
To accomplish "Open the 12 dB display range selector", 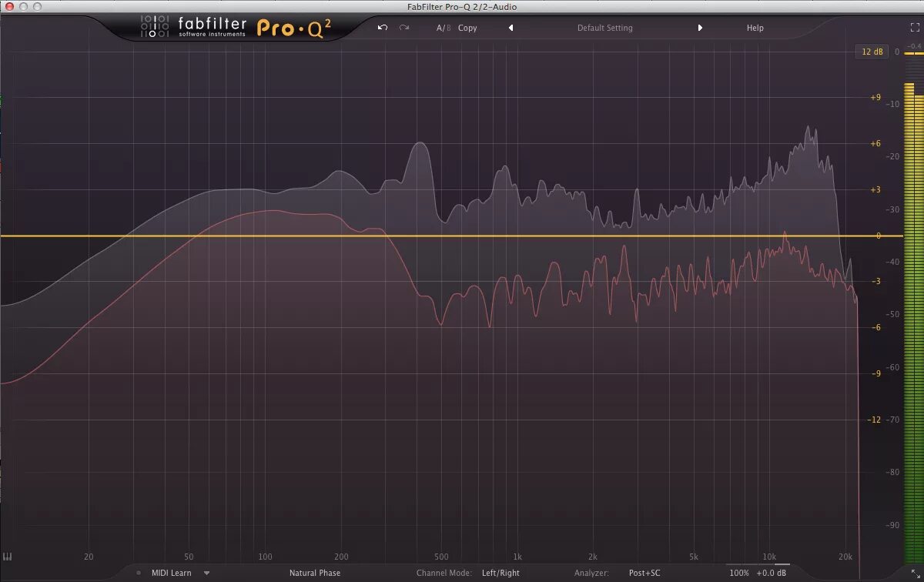I will pos(872,52).
